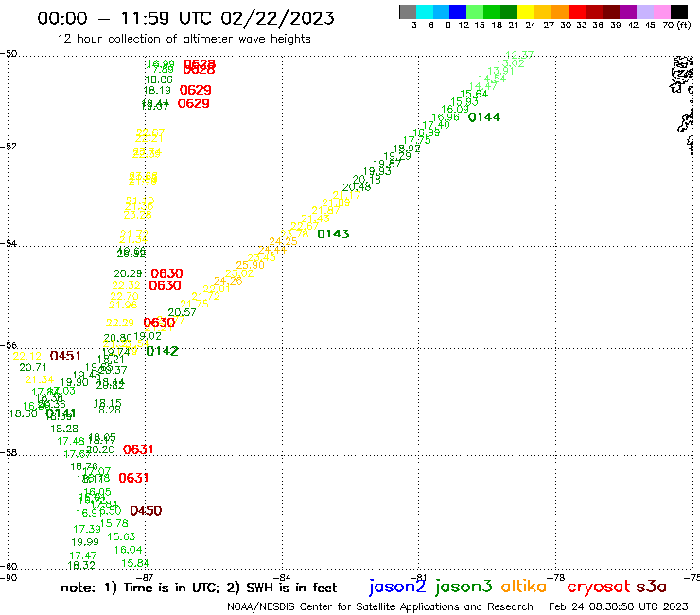700x615 pixels.
Task: Click the wave height value 19.99
Action: pos(85,542)
